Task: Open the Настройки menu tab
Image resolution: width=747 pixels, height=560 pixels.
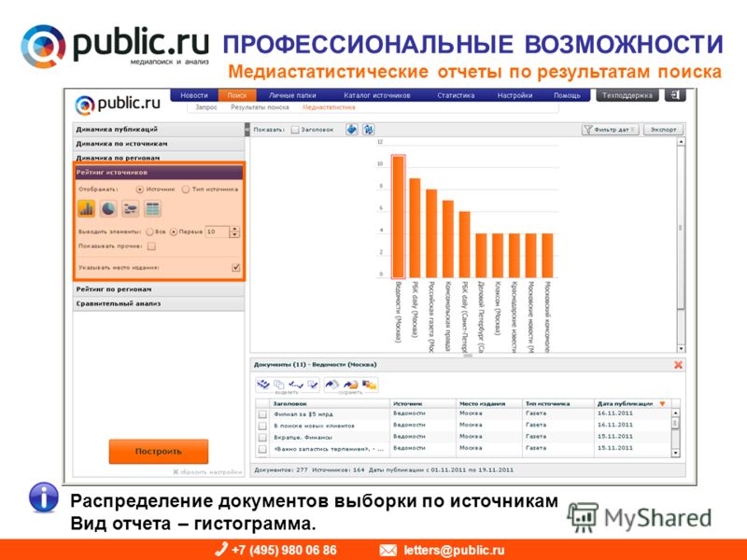Action: click(x=514, y=95)
